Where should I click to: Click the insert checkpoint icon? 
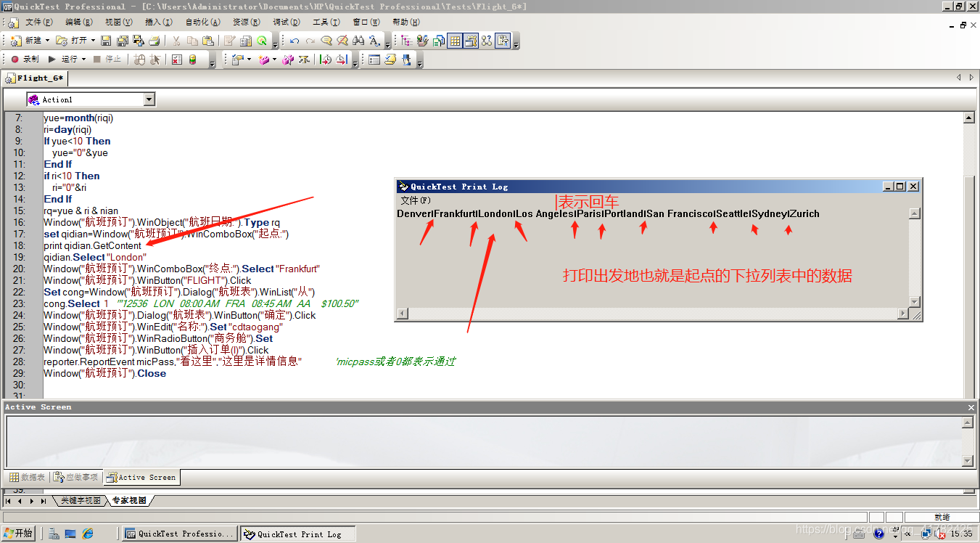(237, 60)
